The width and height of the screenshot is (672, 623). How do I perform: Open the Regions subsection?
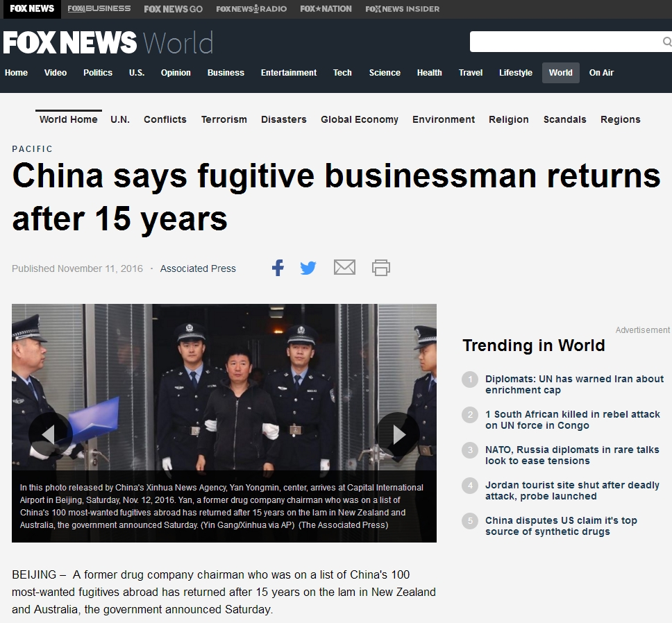[620, 119]
